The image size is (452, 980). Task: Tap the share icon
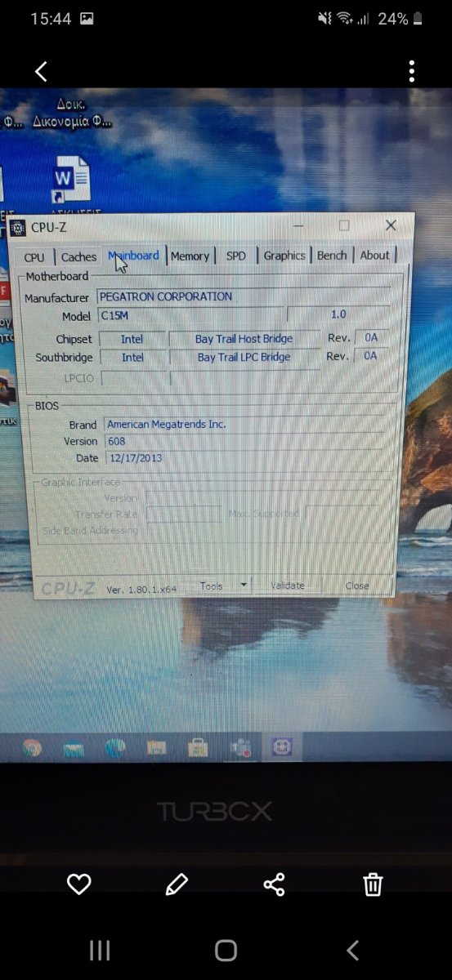click(275, 884)
